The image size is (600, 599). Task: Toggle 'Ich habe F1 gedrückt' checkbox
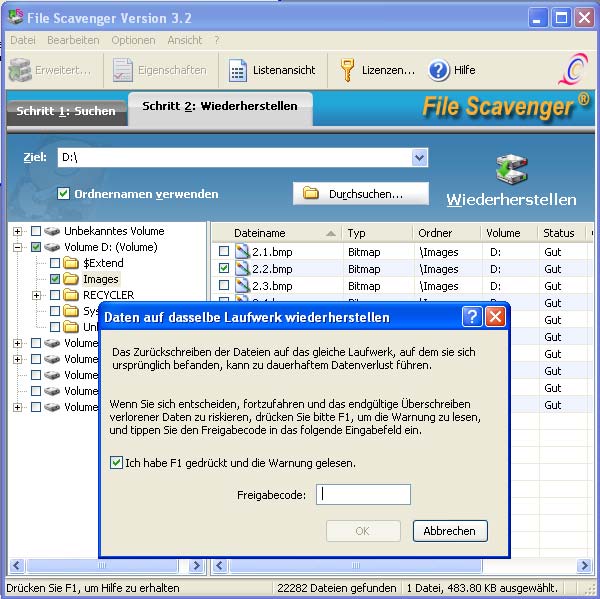click(x=116, y=463)
